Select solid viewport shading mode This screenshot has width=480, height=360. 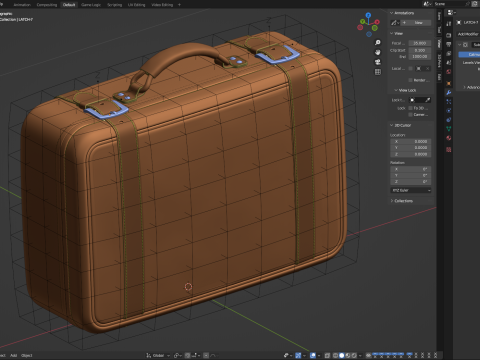tap(341, 356)
